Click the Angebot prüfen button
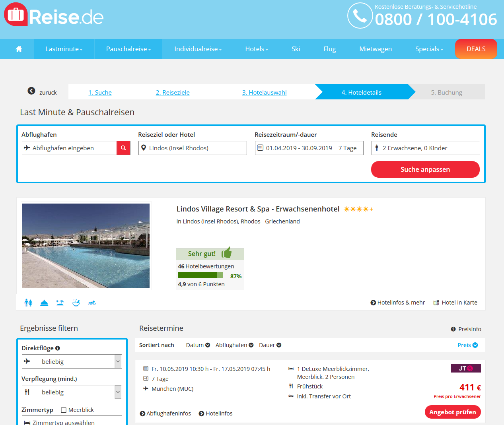The width and height of the screenshot is (504, 425). [x=453, y=412]
